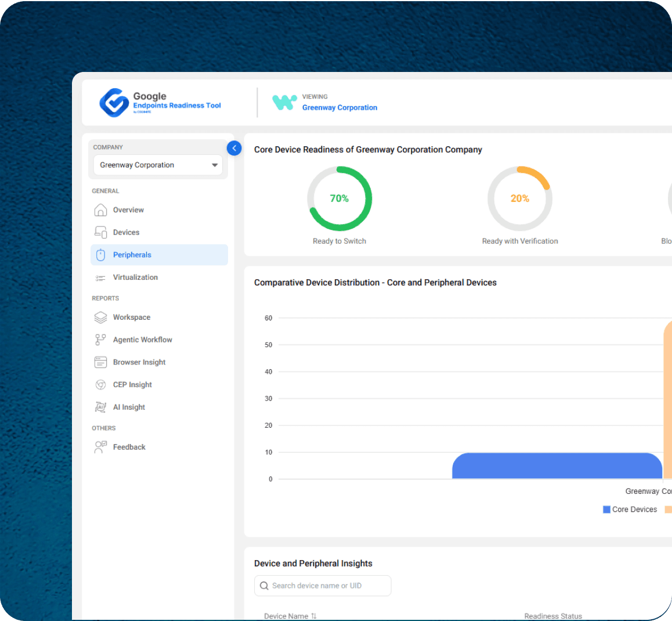Click the Greenway Corporation link in header
672x621 pixels.
[339, 107]
